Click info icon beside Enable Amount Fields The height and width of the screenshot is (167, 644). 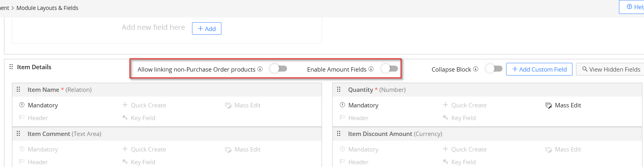(371, 69)
